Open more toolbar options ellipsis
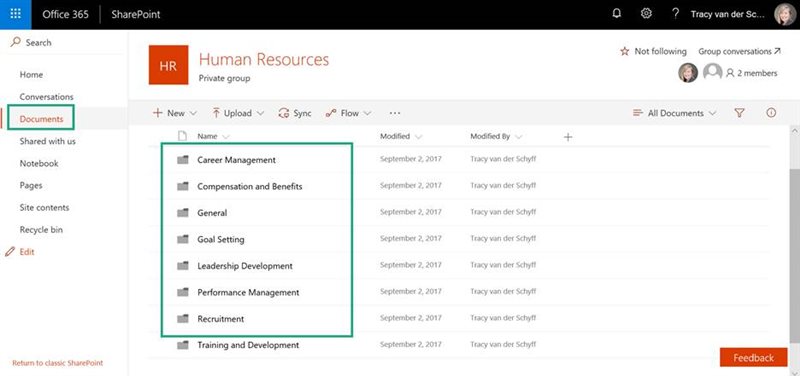800x376 pixels. [395, 113]
